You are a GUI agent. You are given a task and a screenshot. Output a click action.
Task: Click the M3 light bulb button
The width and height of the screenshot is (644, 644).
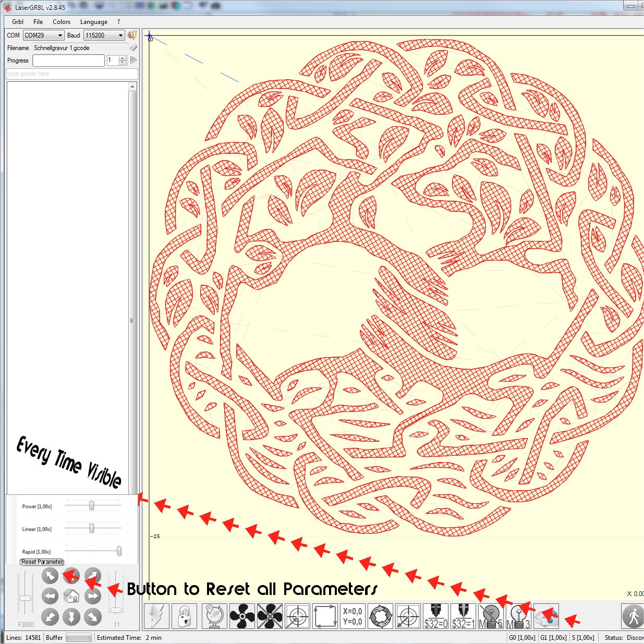pyautogui.click(x=518, y=616)
